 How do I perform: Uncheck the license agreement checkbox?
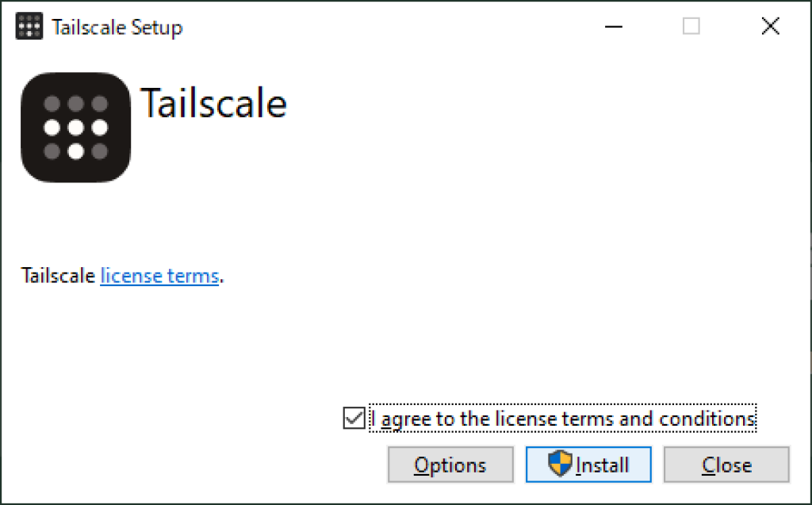coord(353,418)
